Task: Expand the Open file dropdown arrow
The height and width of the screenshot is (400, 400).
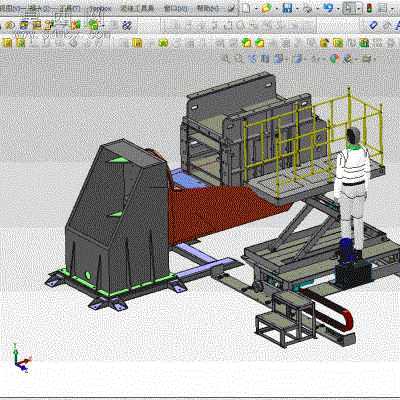Action: click(x=276, y=9)
